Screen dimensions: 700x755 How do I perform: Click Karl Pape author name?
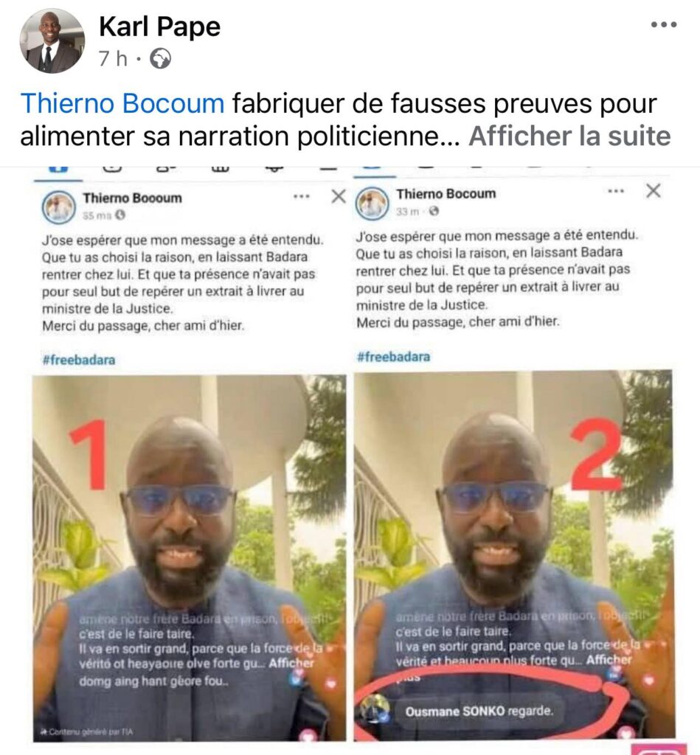point(159,26)
